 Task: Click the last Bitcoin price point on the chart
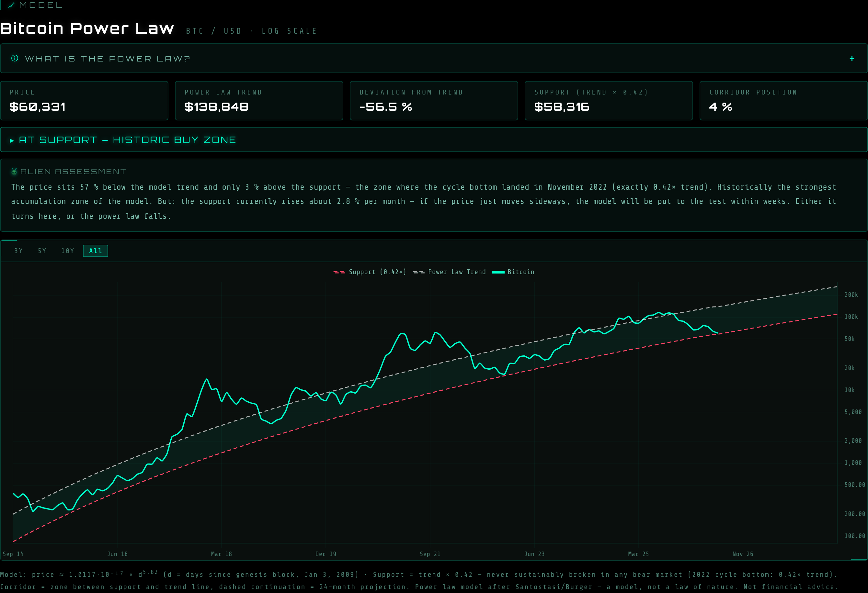pyautogui.click(x=717, y=333)
